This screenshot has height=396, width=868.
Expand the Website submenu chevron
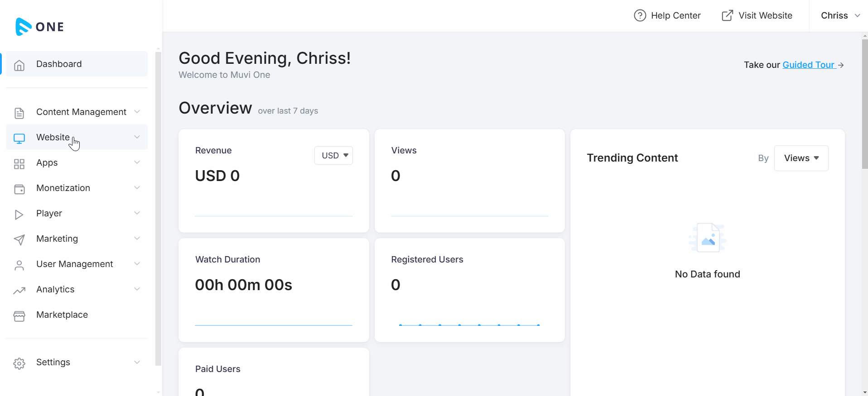pyautogui.click(x=137, y=137)
